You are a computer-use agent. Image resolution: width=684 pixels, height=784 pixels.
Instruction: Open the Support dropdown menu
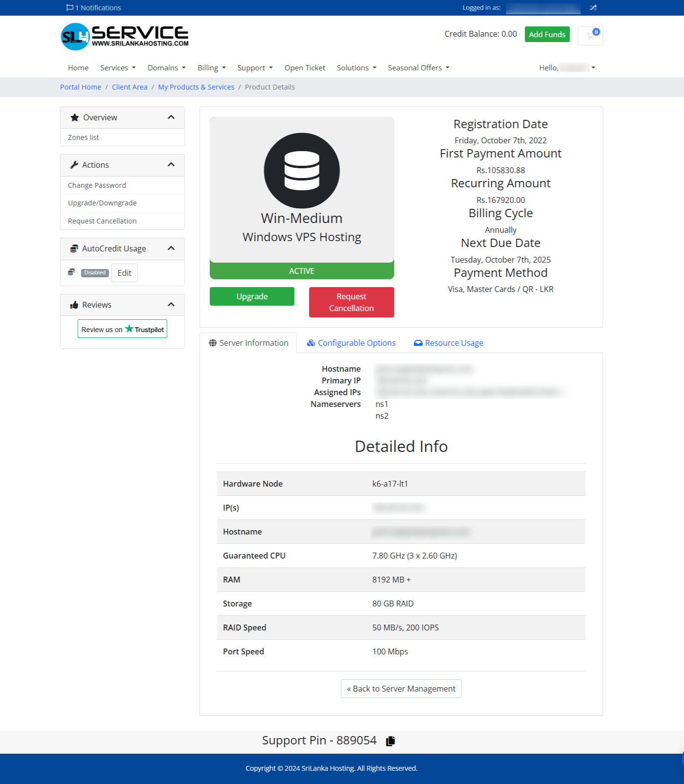pos(255,68)
